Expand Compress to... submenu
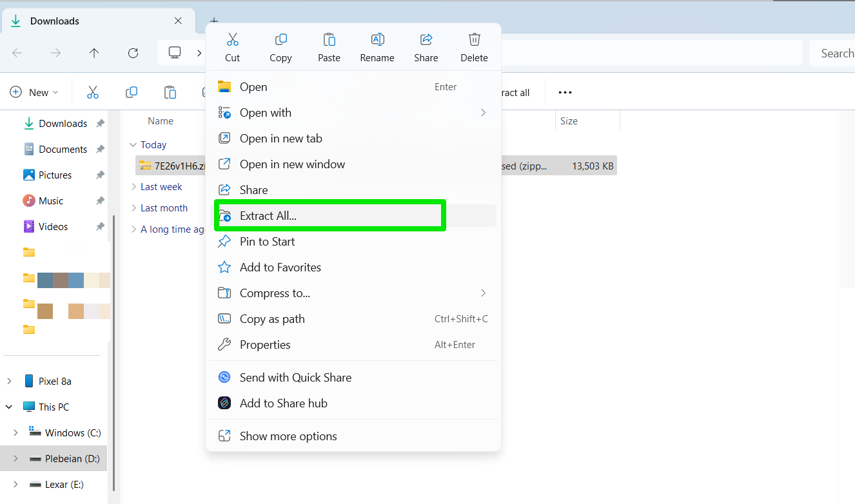 (x=353, y=293)
